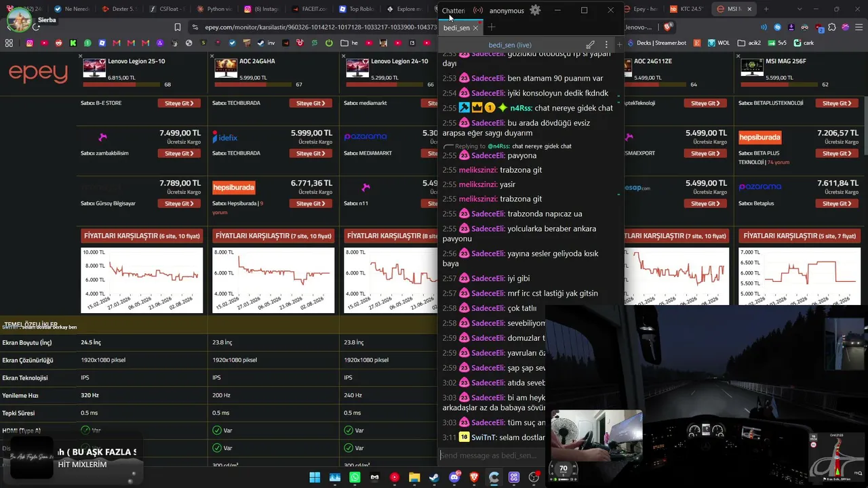Click the 320 Hz Yenileme Hızı value
This screenshot has width=868, height=488.
[90, 395]
